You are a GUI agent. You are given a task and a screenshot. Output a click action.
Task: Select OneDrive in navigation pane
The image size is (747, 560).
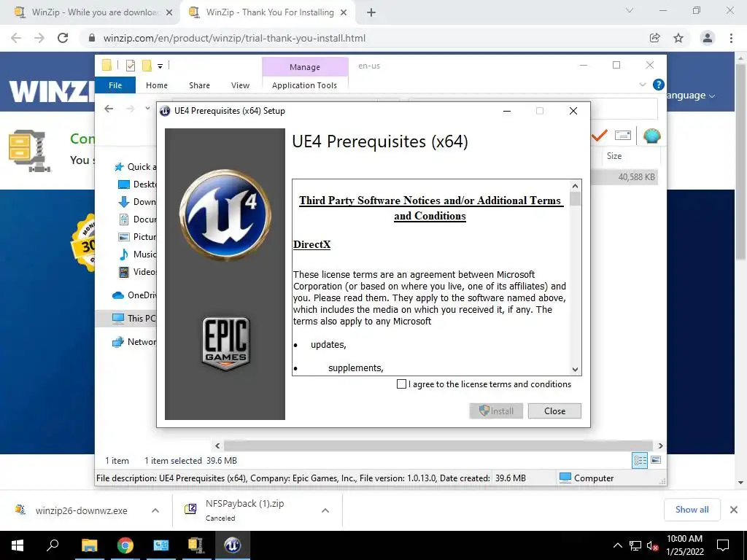click(134, 295)
